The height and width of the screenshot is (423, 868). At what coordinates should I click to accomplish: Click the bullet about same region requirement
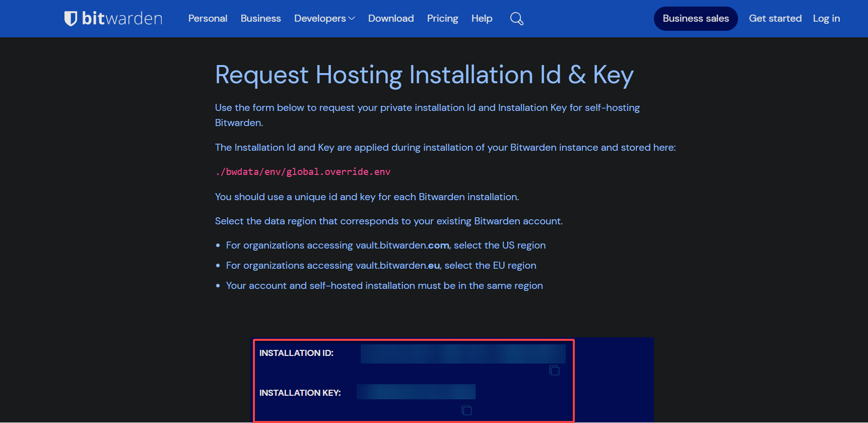point(384,286)
